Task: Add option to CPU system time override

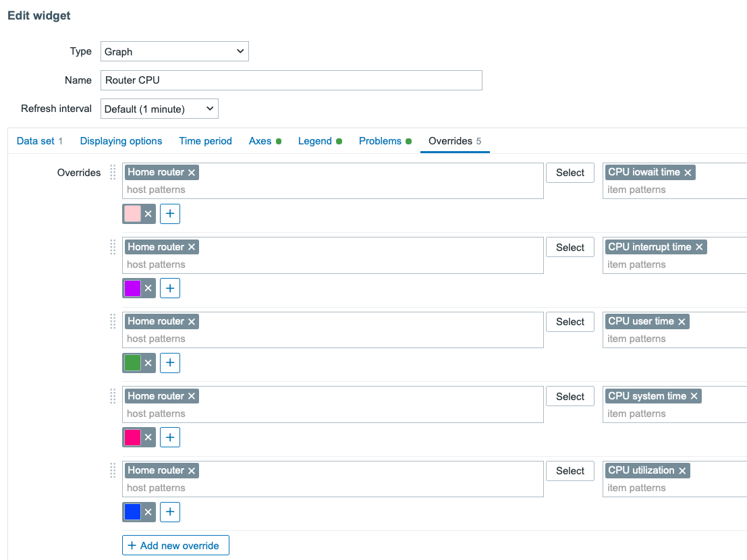Action: point(170,438)
